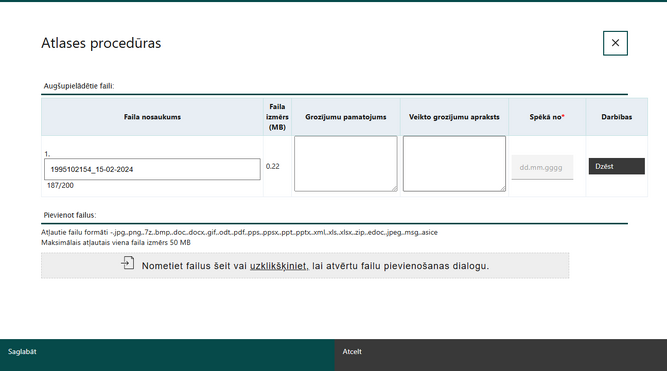The height and width of the screenshot is (371, 667).
Task: Click into the Veikto grozījumu apraksts text area
Action: [454, 164]
